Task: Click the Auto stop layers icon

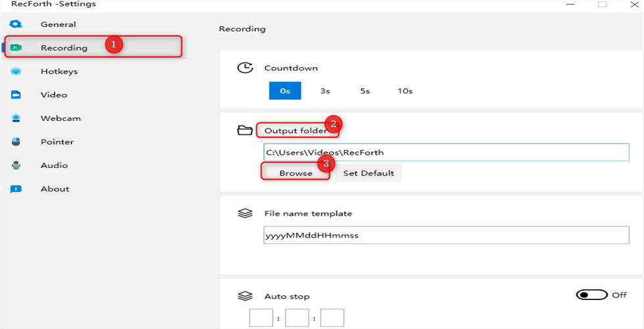Action: (x=245, y=296)
